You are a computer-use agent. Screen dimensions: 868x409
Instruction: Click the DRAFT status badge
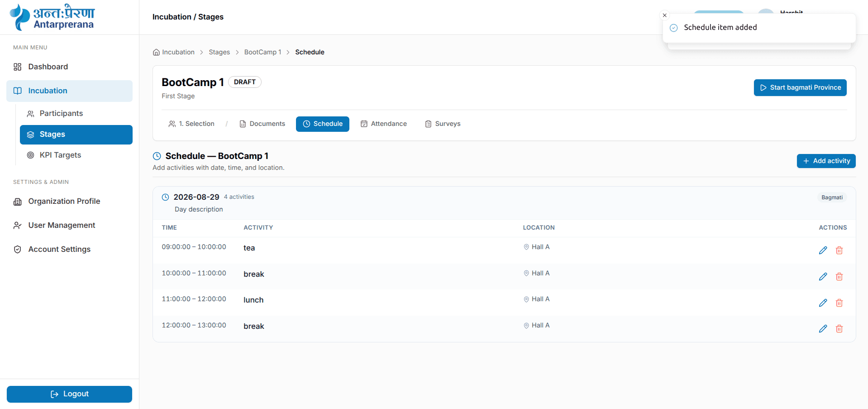click(x=244, y=82)
